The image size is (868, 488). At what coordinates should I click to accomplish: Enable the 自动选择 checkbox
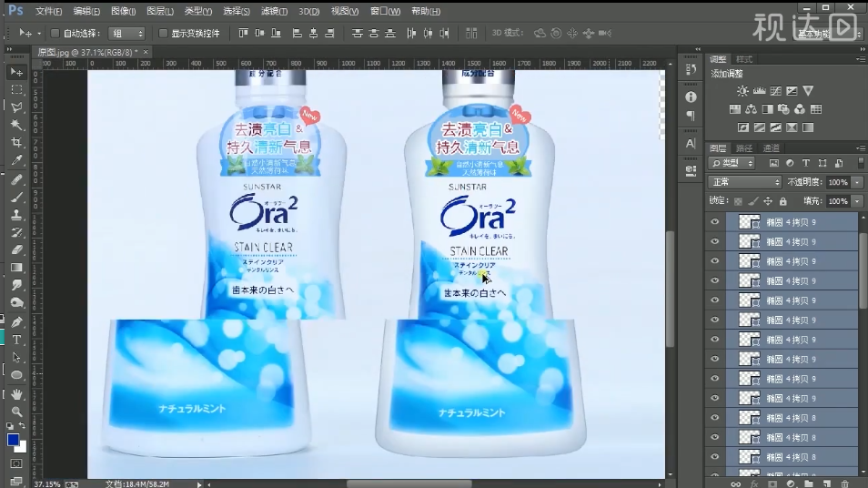click(55, 34)
